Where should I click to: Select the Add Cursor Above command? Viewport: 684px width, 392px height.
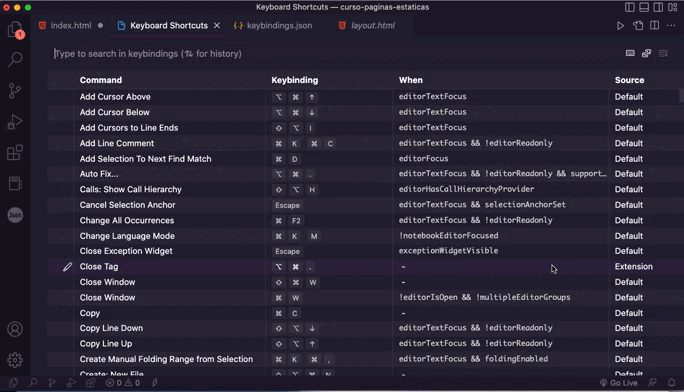[115, 97]
